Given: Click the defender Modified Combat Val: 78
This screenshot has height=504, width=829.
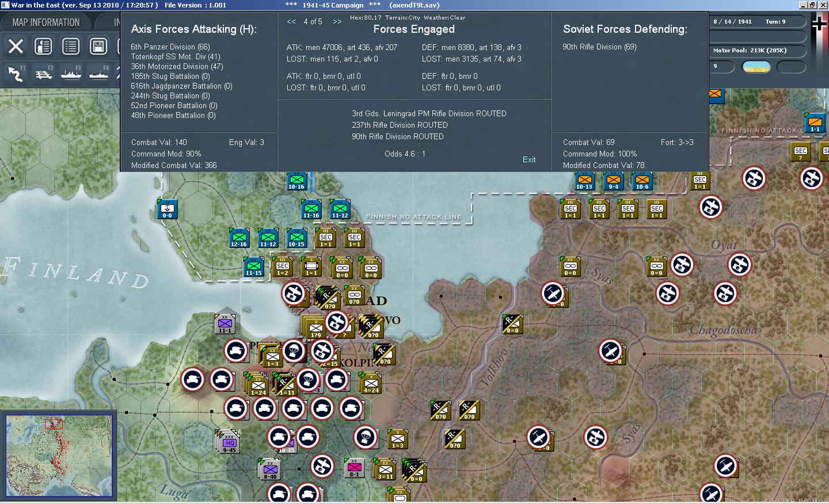Looking at the screenshot, I should point(604,165).
